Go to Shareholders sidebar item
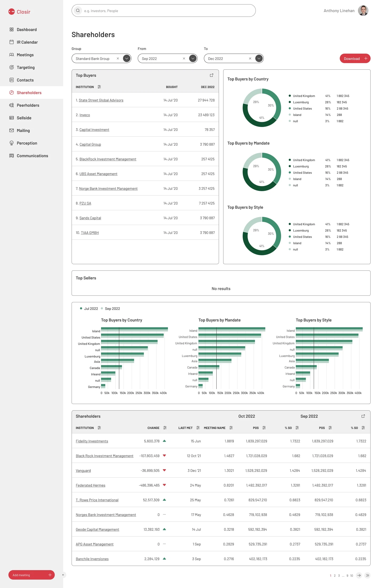The image size is (379, 588). pos(32,93)
